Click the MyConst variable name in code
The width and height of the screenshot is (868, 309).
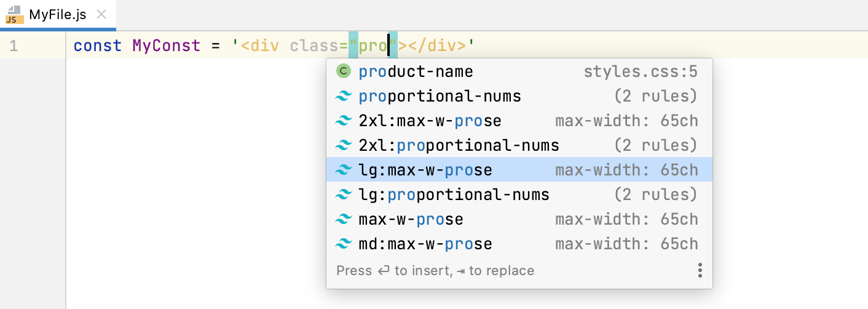(x=166, y=46)
